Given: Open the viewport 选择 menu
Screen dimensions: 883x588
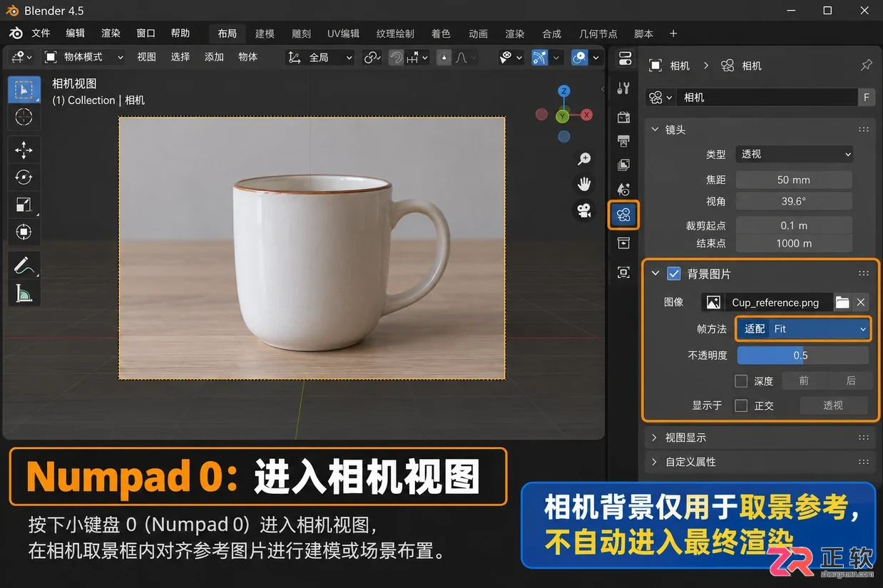Looking at the screenshot, I should [180, 57].
